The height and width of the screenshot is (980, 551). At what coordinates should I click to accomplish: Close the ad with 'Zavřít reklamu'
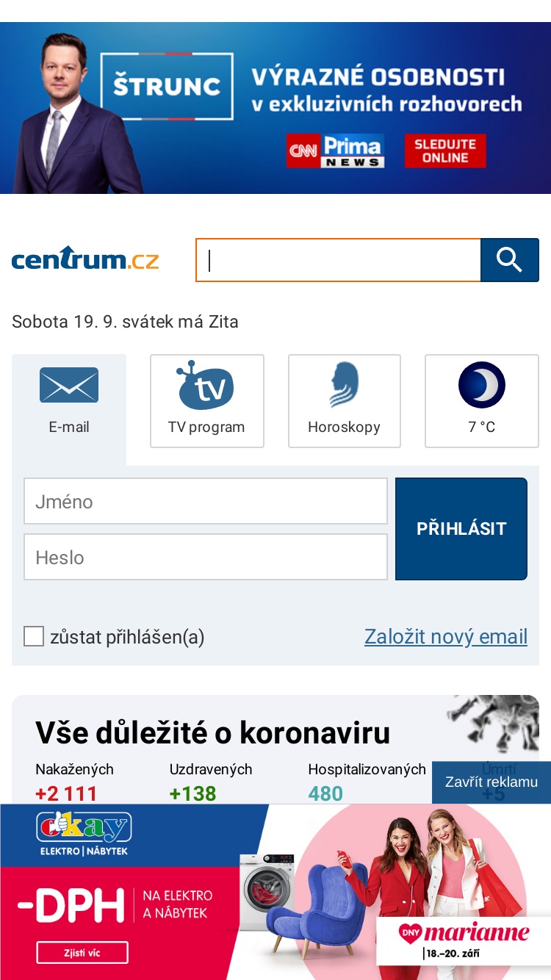pos(491,782)
